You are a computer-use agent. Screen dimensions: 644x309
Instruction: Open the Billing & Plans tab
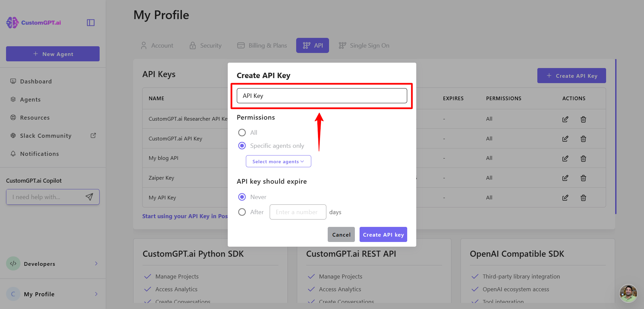pos(262,45)
